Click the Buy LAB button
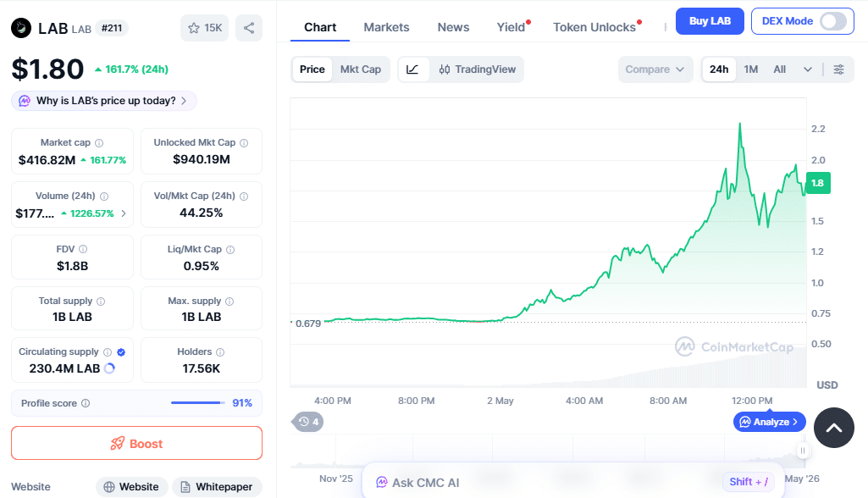The height and width of the screenshot is (498, 868). click(710, 21)
